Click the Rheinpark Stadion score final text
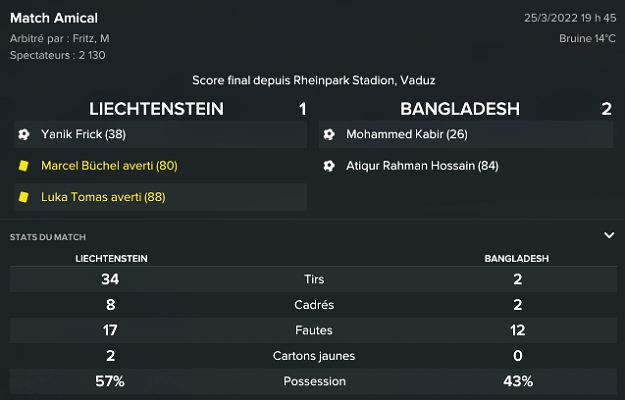Screen dimensions: 625x400 point(313,80)
